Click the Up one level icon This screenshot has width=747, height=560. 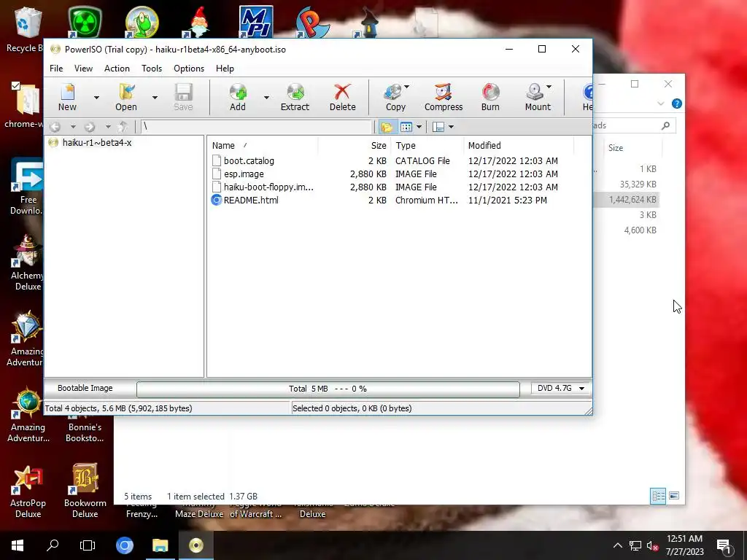pos(123,127)
